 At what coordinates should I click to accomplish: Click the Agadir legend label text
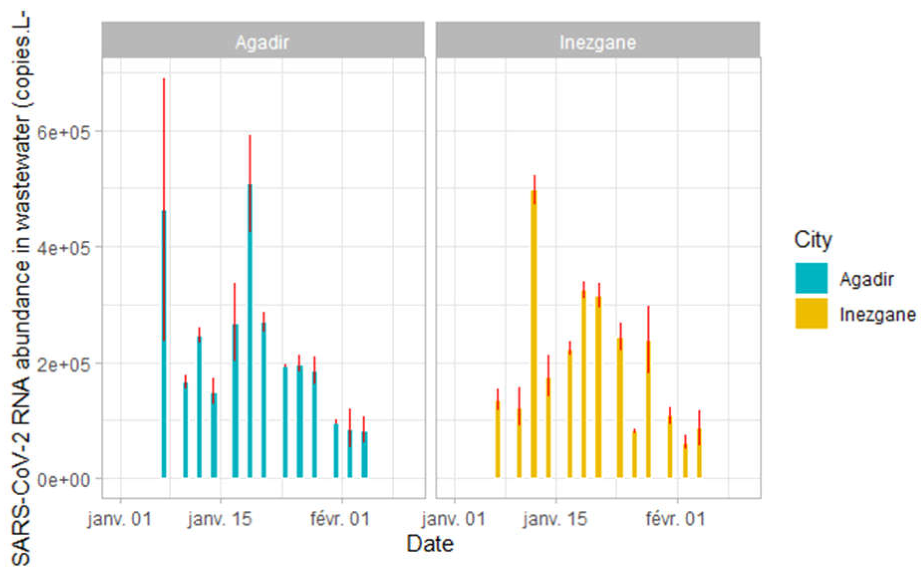(x=867, y=279)
